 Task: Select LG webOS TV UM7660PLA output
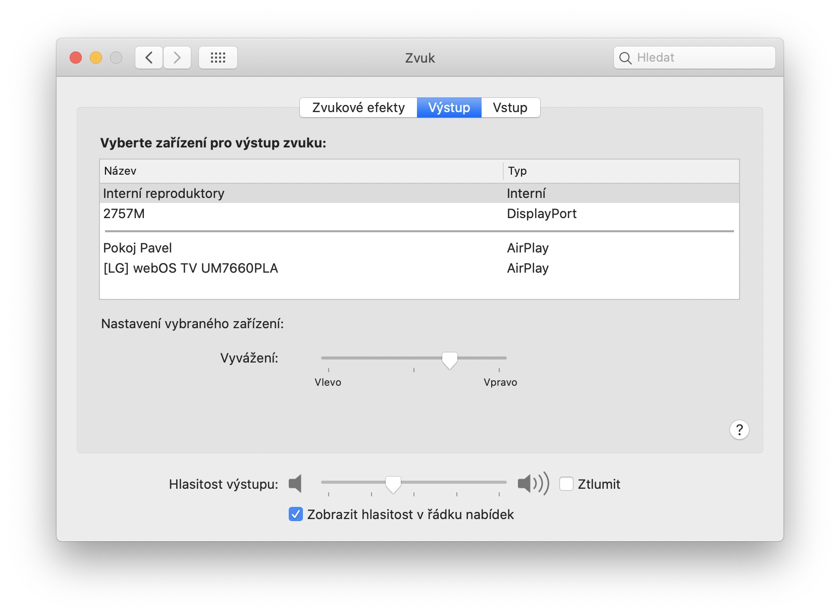click(191, 268)
